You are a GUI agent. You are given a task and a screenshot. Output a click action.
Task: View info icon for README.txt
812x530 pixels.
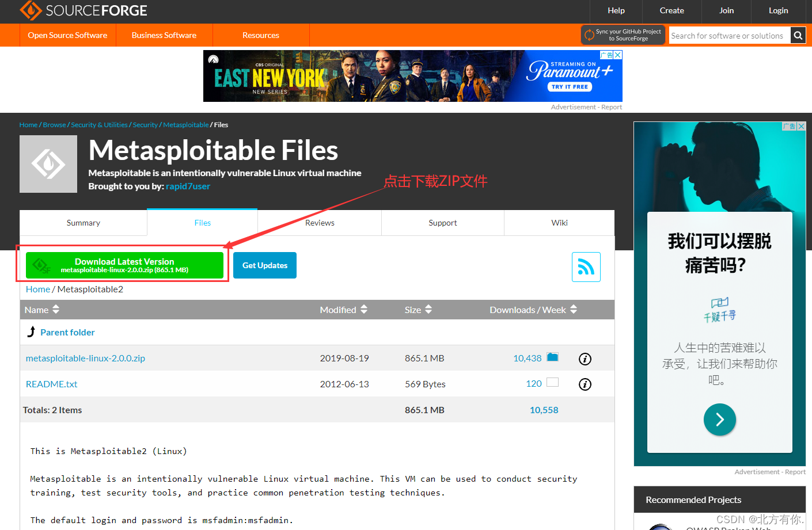[585, 384]
